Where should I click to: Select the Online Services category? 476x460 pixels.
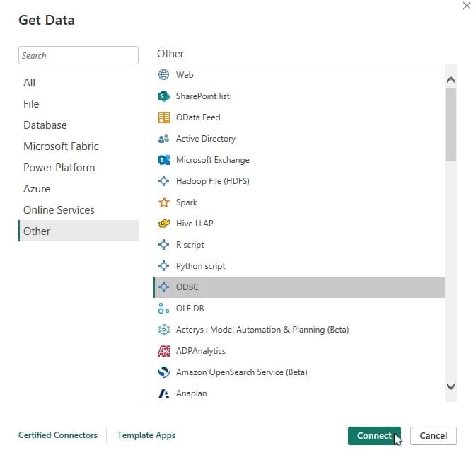point(79,210)
